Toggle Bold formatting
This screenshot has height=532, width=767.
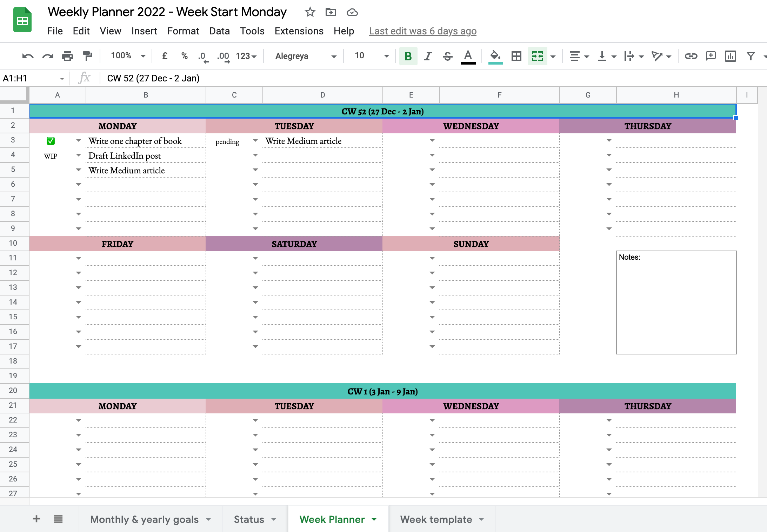click(x=408, y=56)
